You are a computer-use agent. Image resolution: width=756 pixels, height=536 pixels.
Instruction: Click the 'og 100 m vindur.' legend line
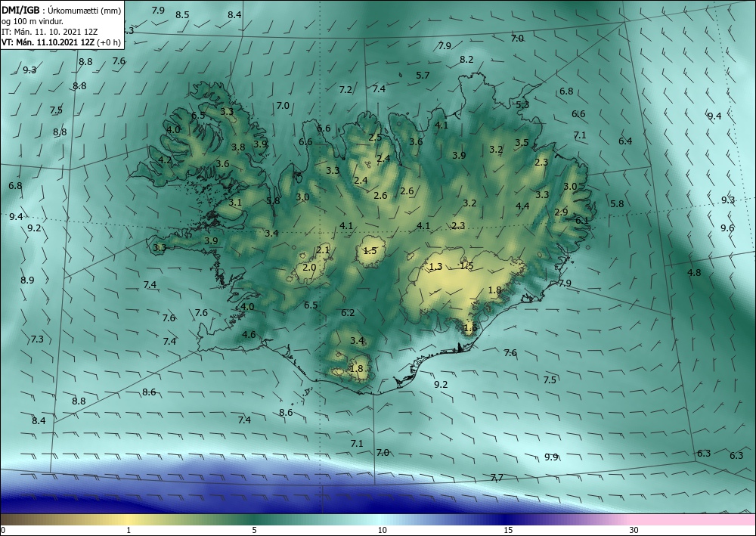(33, 21)
